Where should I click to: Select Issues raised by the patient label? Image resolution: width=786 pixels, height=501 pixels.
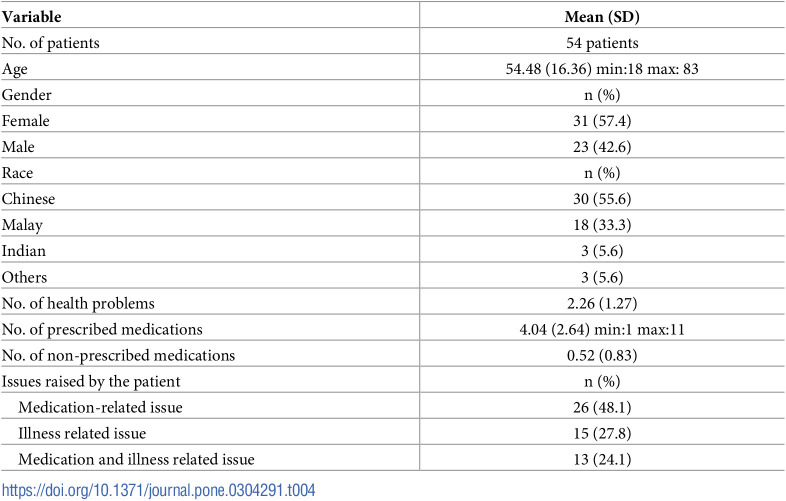tap(91, 382)
